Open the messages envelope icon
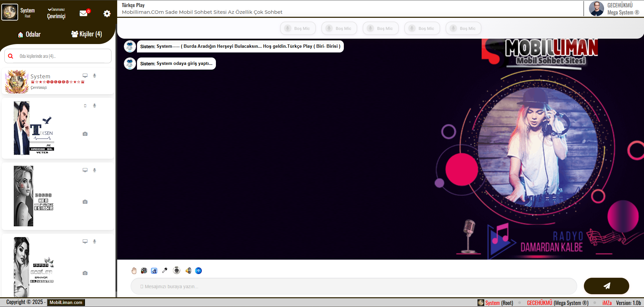 click(x=84, y=13)
